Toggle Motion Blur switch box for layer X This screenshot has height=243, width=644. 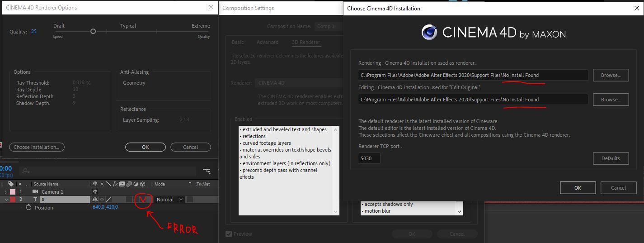[x=129, y=200]
